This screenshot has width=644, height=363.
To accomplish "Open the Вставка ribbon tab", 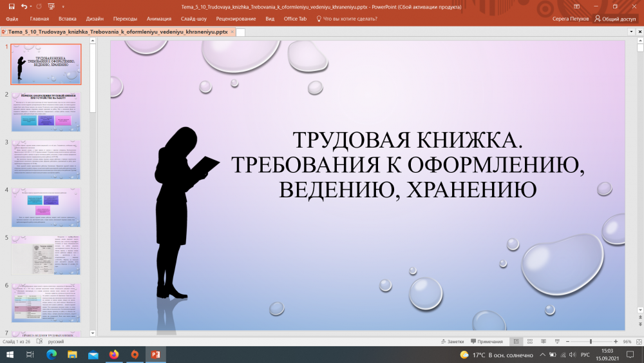I will pyautogui.click(x=67, y=19).
